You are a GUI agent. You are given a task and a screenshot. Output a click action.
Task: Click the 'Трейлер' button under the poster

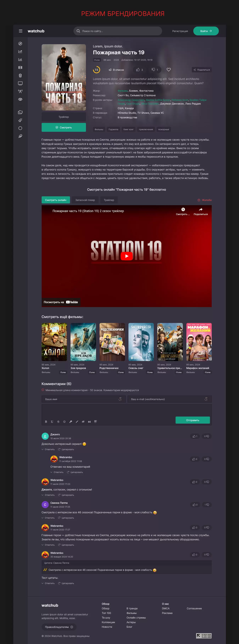[x=64, y=117]
